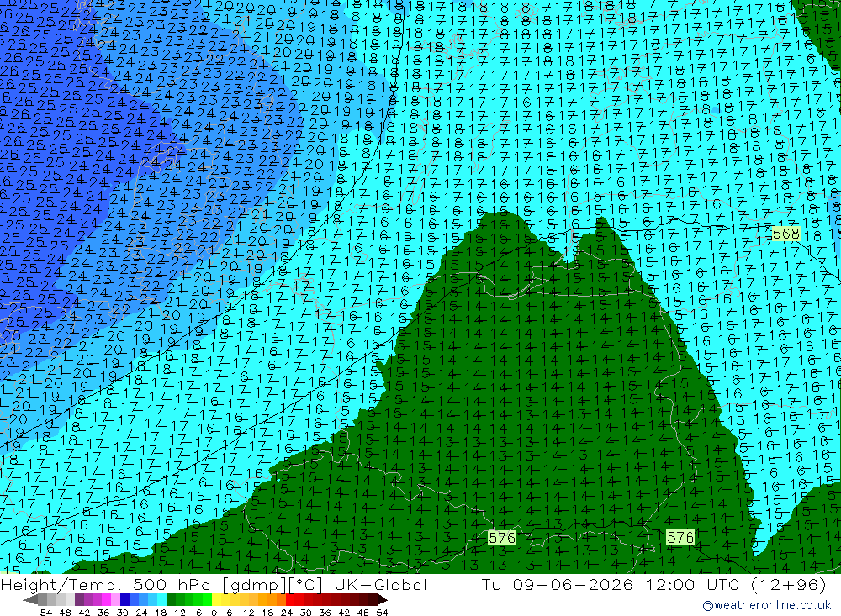
Task: Click the '-54' legend value
Action: [42, 613]
